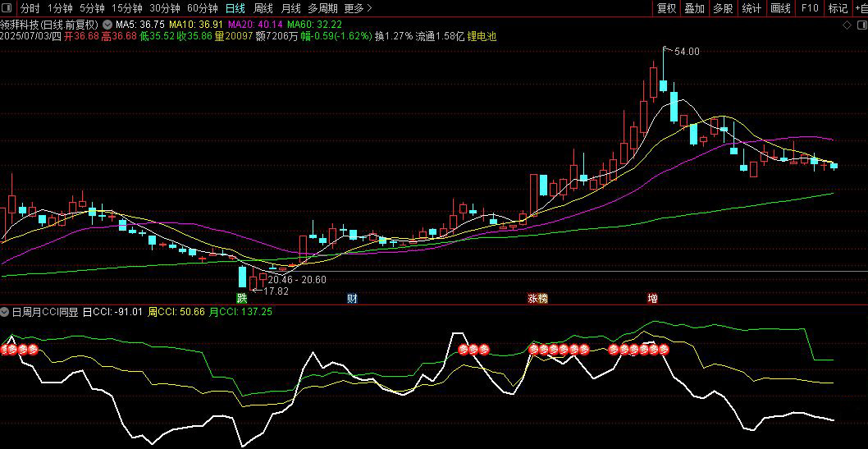Click the MA60: 32.22 indicator label

coord(314,25)
